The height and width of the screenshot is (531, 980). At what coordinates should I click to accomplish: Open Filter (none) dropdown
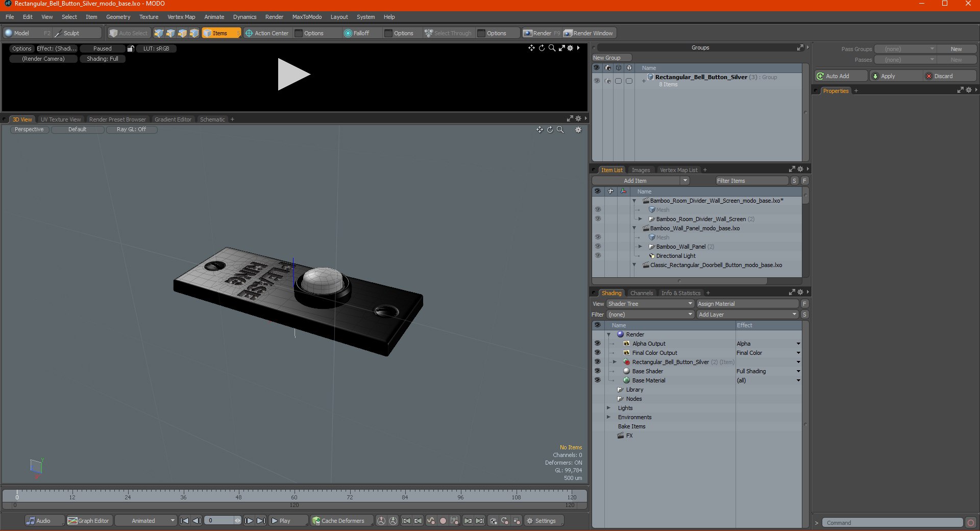pos(650,315)
